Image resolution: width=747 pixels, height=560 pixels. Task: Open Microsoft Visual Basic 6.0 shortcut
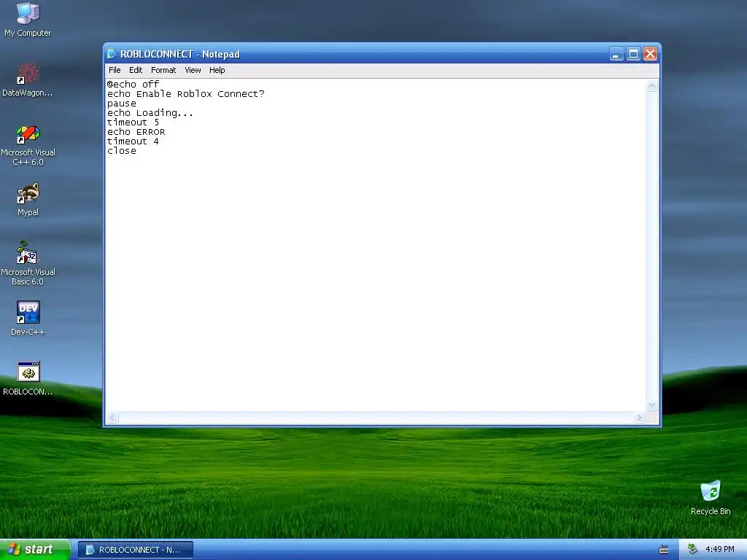(x=28, y=263)
